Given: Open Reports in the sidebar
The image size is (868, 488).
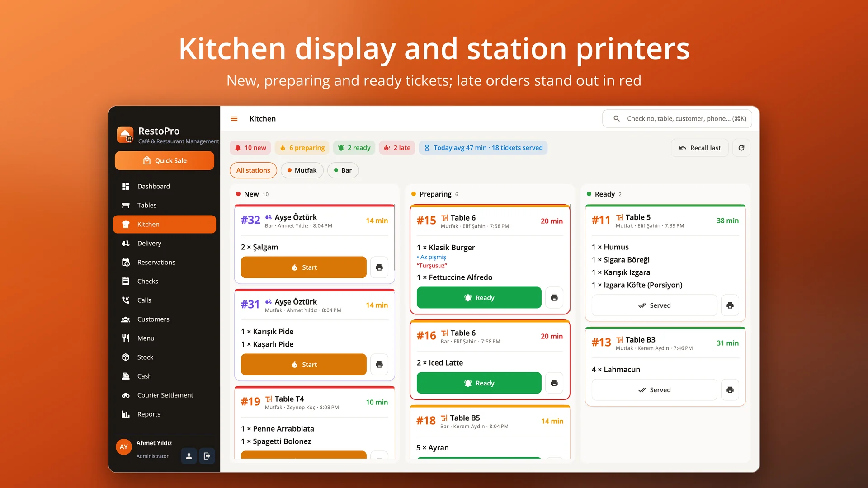Looking at the screenshot, I should click(165, 414).
